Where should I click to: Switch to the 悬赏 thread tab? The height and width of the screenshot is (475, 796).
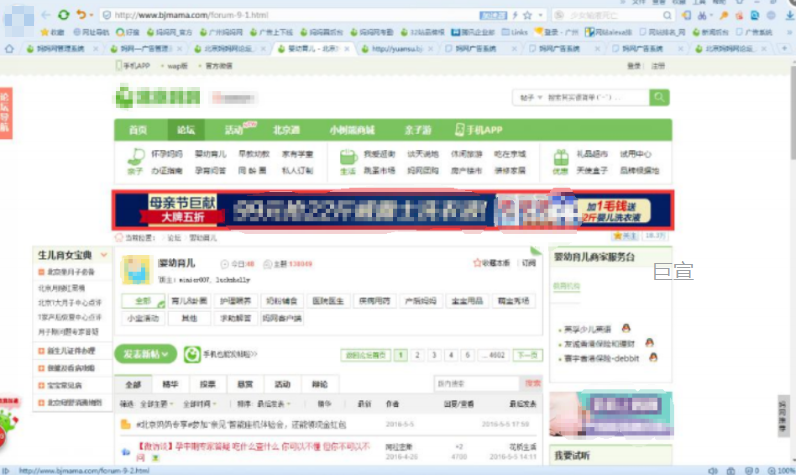pos(245,384)
